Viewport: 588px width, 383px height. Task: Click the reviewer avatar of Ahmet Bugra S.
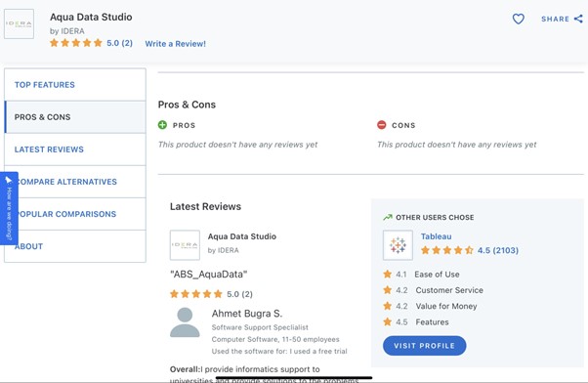185,322
